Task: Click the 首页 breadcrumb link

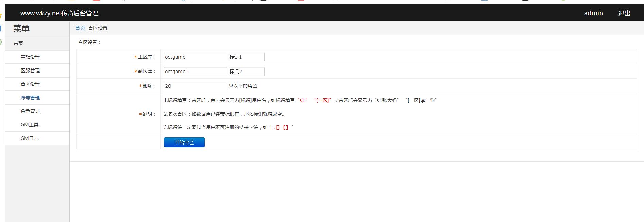Action: pyautogui.click(x=80, y=28)
